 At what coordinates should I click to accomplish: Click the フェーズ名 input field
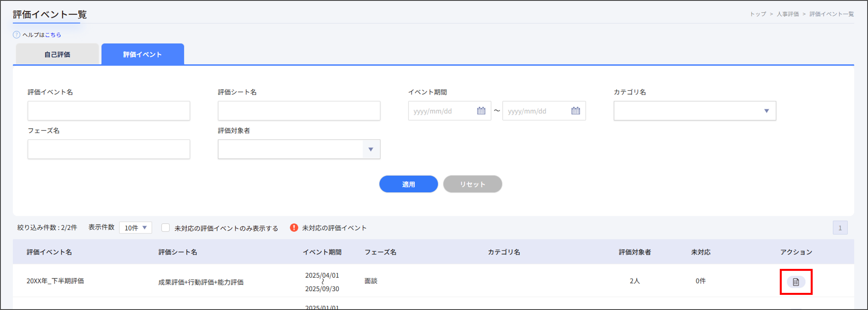[108, 149]
